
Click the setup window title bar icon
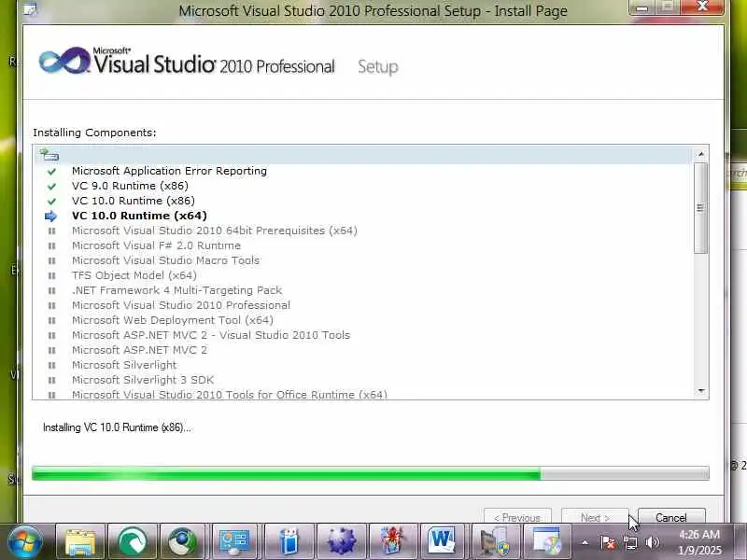[x=31, y=8]
